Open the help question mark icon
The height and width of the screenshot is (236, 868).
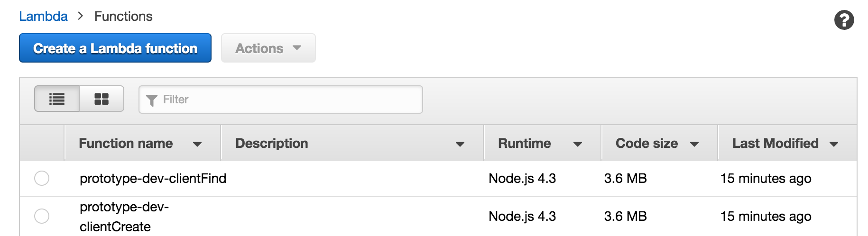click(844, 20)
